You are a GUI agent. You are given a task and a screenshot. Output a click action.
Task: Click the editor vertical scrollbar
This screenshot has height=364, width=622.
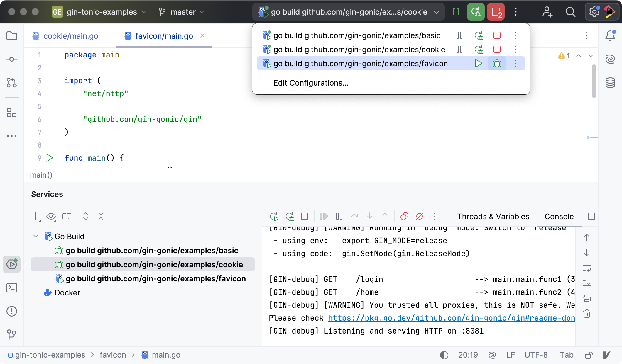click(x=594, y=81)
